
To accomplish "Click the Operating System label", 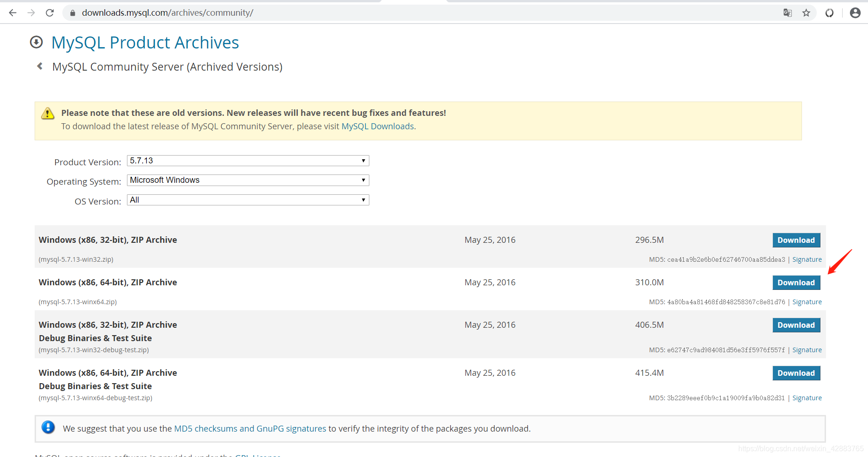I will point(84,181).
